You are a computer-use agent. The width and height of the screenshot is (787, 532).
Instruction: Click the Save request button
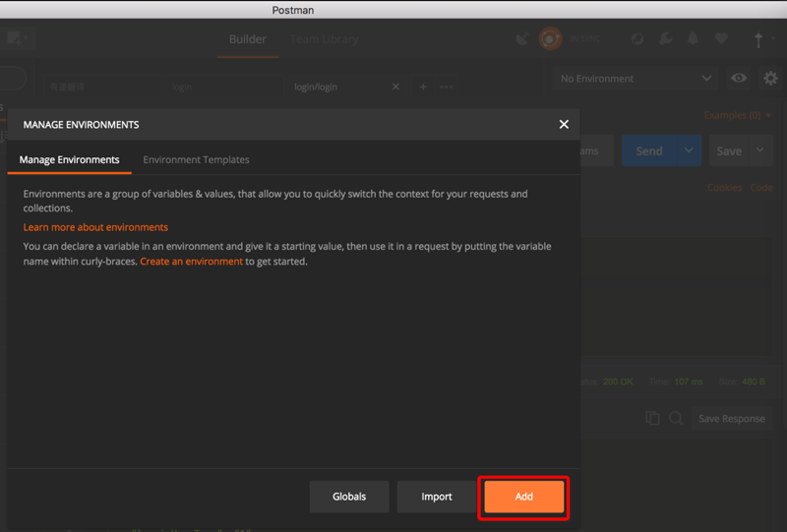(729, 151)
